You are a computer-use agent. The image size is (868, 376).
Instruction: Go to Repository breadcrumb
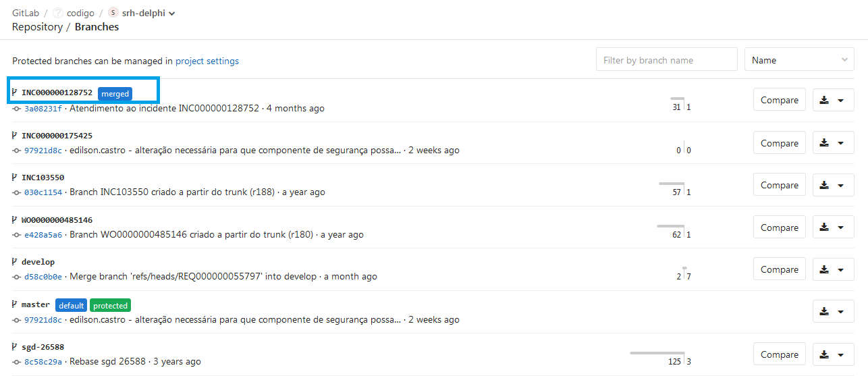pyautogui.click(x=37, y=27)
